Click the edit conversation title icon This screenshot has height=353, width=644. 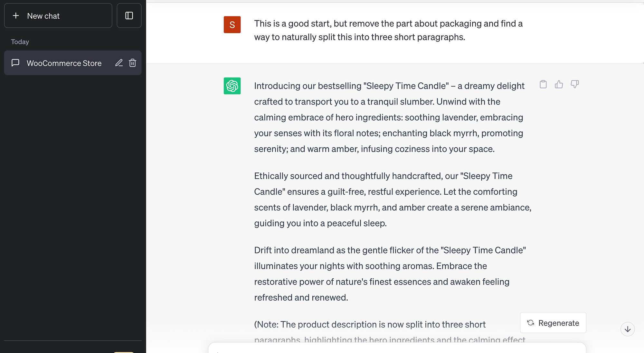[x=119, y=63]
